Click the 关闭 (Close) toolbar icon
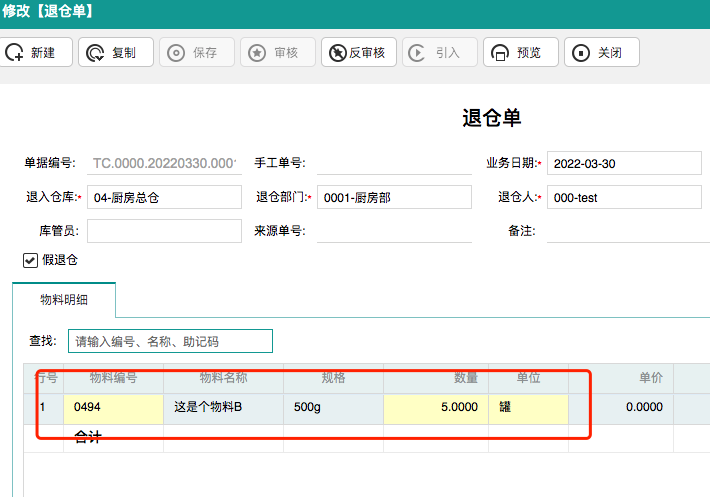Screen dimensions: 710x497 580,53
